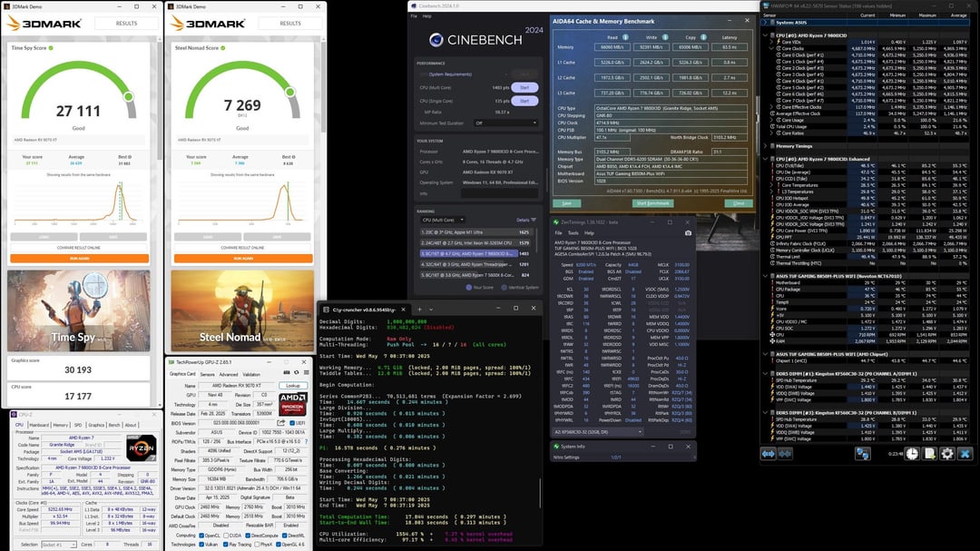Viewport: 980px width, 551px height.
Task: Collapse the CPU [#0] AMD Ryzen 7 9800X3D group
Action: [x=766, y=35]
